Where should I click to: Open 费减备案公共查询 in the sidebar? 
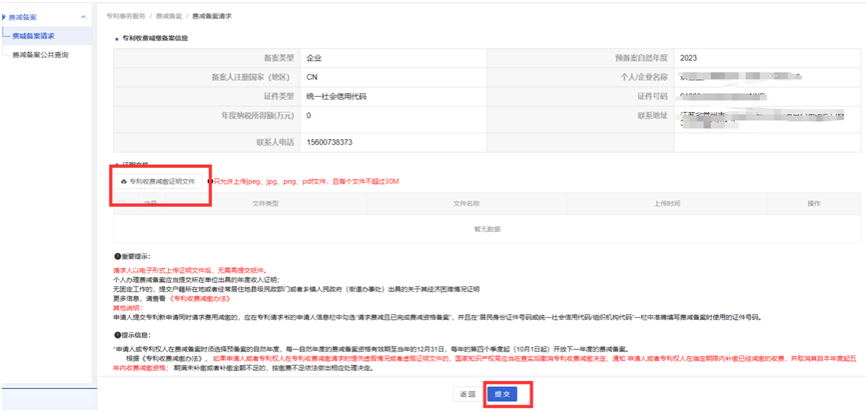pos(41,54)
